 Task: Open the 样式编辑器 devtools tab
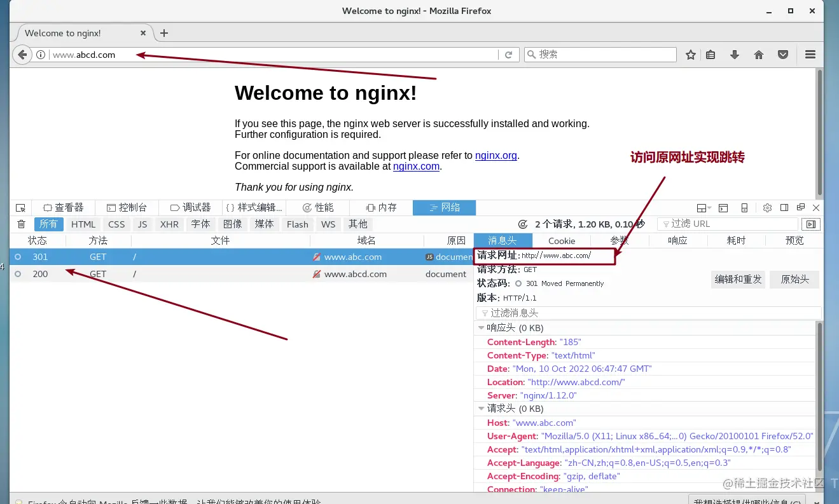(254, 208)
